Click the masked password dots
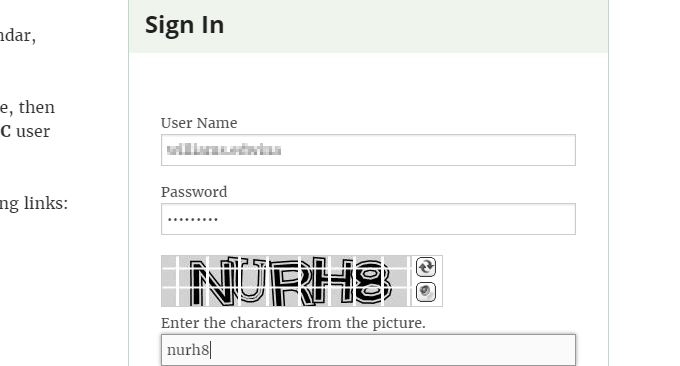Image resolution: width=680 pixels, height=366 pixels. point(193,219)
